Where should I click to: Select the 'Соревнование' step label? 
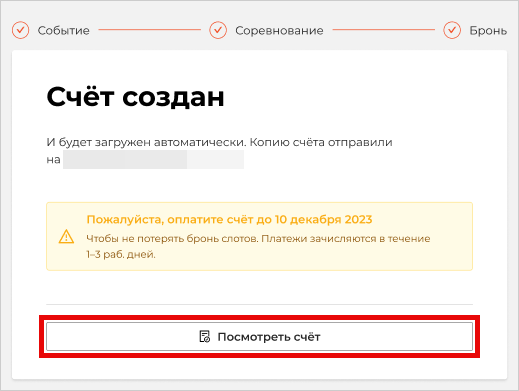(x=279, y=31)
